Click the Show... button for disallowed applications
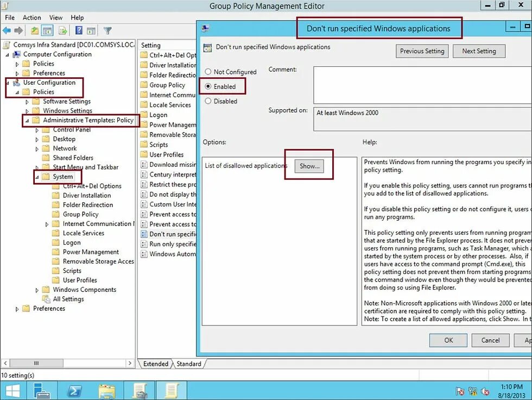The height and width of the screenshot is (400, 532). [308, 166]
